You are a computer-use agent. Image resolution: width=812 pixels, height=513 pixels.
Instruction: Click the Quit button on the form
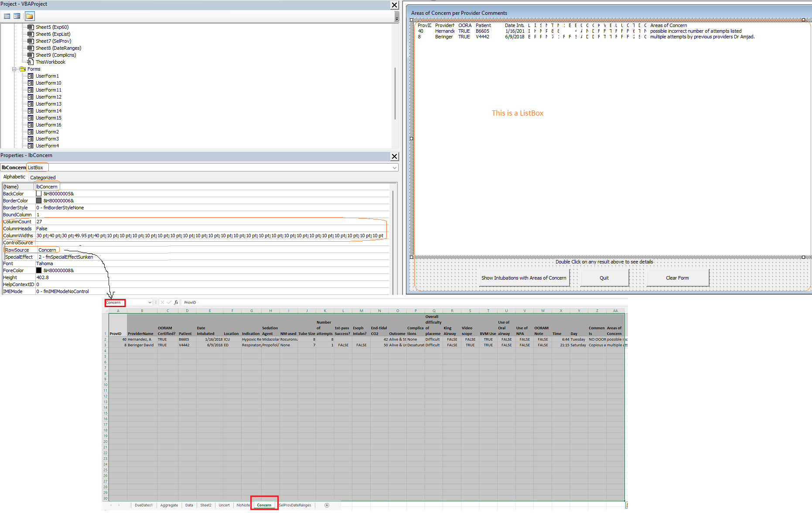604,278
